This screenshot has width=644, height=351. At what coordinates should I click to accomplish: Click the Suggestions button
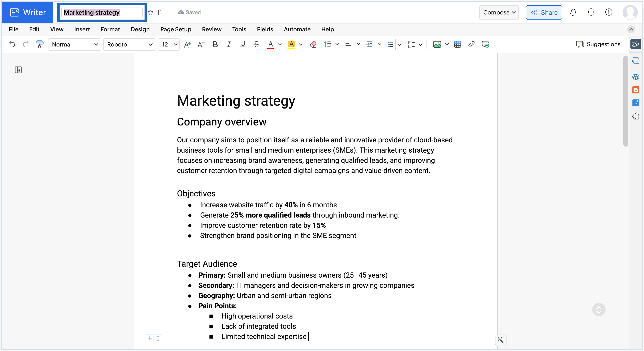(x=598, y=44)
